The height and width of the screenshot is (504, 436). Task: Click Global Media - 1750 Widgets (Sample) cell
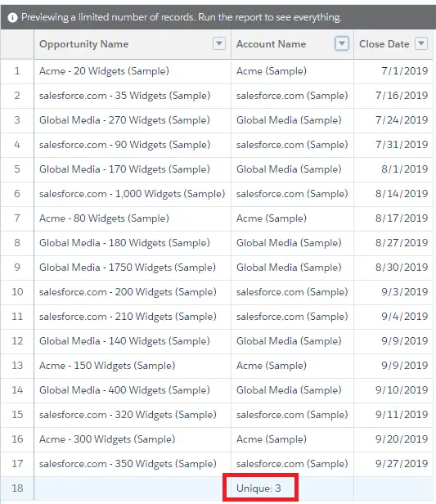click(x=133, y=268)
